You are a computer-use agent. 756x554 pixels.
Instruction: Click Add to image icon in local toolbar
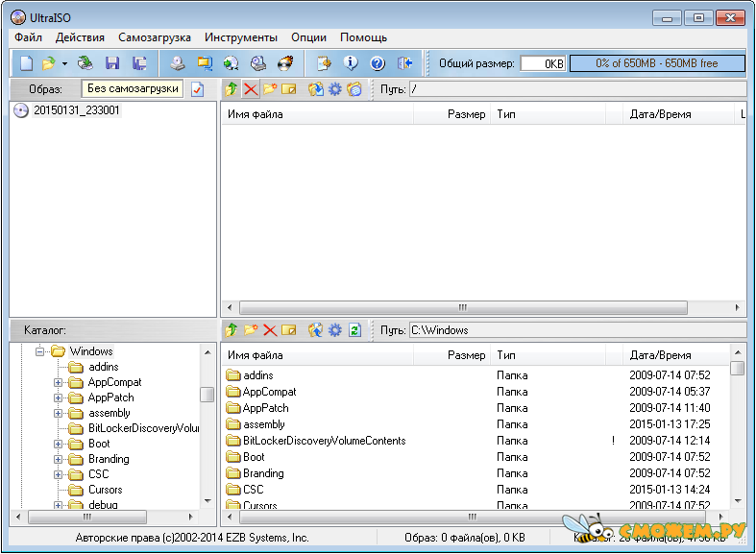tap(316, 330)
